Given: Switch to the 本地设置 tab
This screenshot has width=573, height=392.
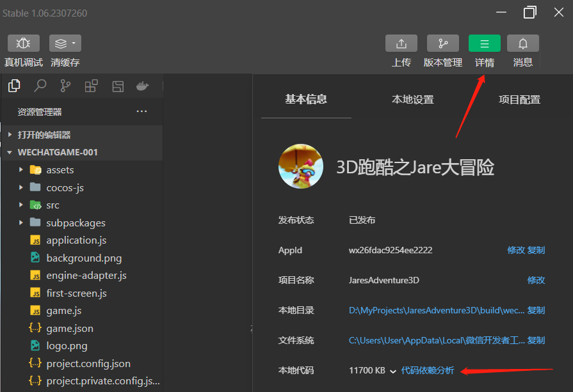Looking at the screenshot, I should 412,99.
